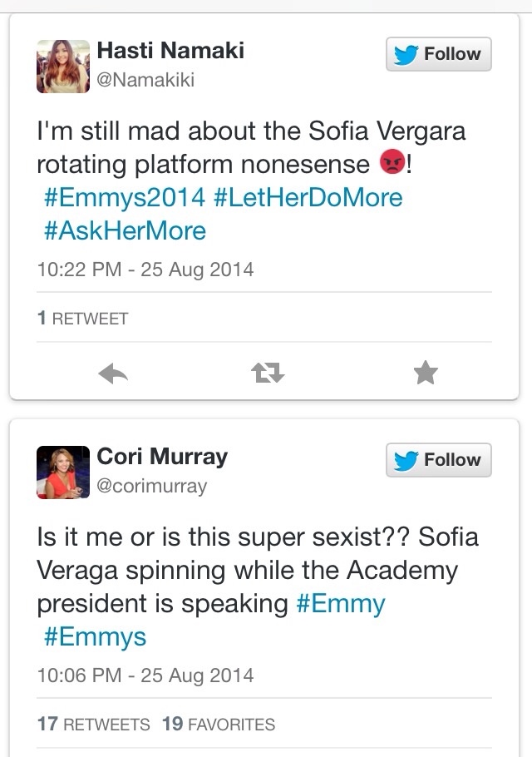Open the #Emmy hashtag link
Viewport: 532px width, 757px height.
click(x=341, y=603)
